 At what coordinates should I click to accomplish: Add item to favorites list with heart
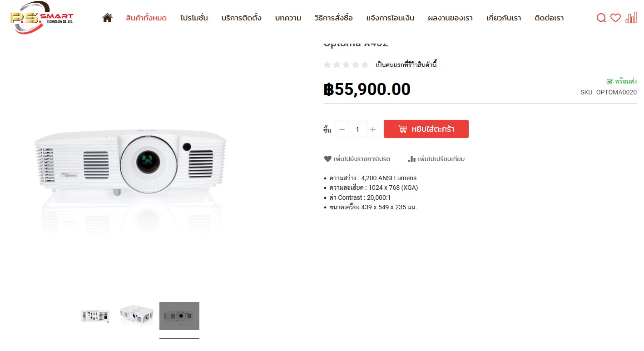click(357, 159)
